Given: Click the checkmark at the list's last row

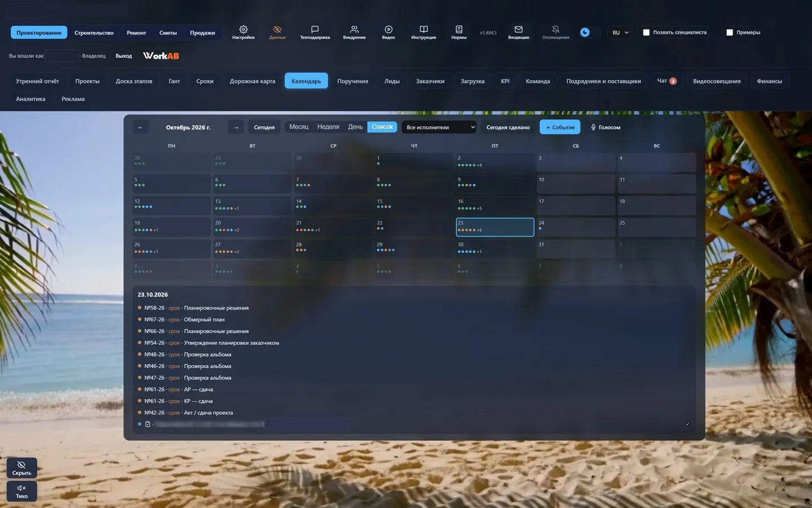Looking at the screenshot, I should point(687,424).
